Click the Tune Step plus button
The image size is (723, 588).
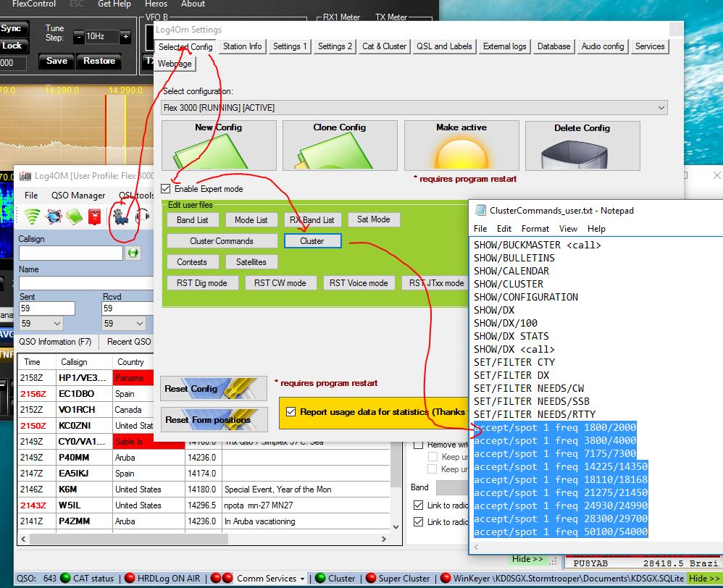tap(125, 36)
